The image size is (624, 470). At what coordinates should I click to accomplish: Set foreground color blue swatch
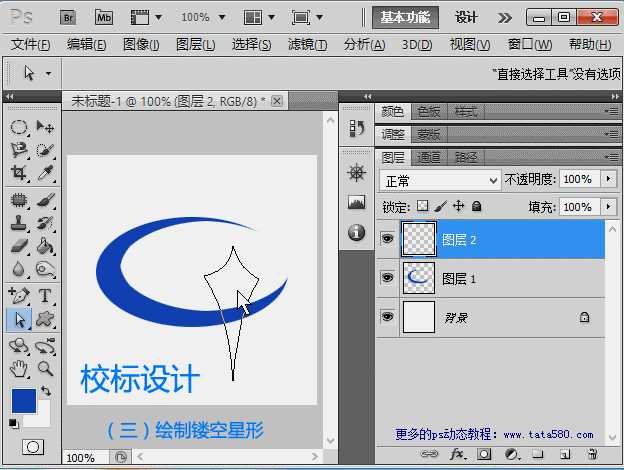tap(24, 401)
